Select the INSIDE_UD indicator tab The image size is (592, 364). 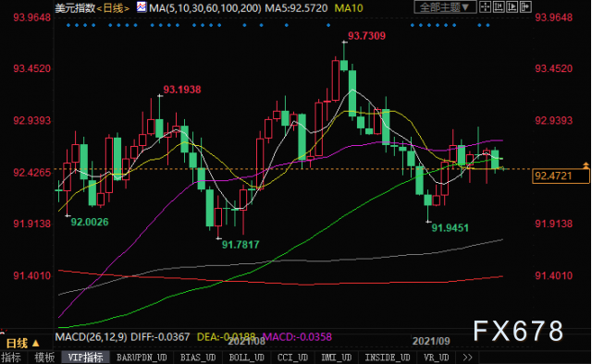click(x=388, y=358)
